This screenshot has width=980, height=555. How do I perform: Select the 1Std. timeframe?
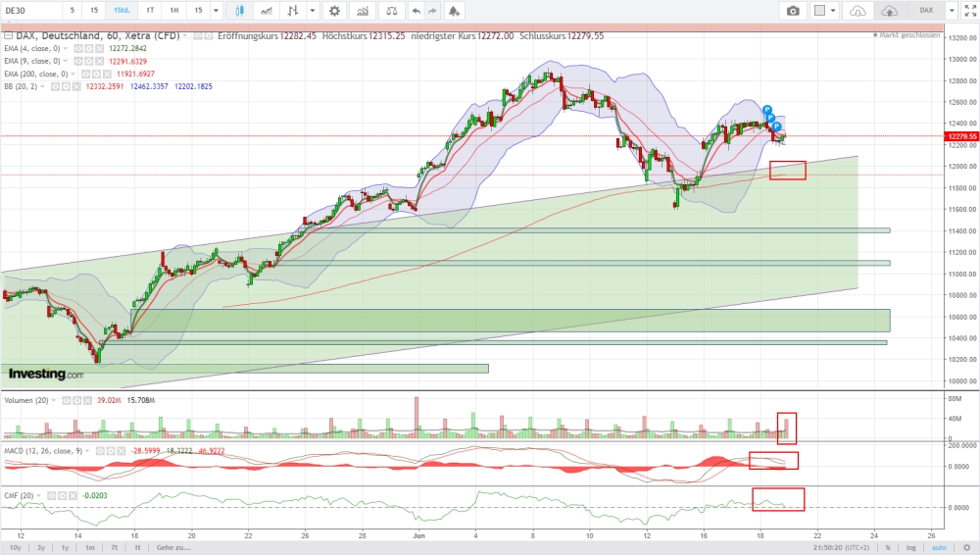(x=122, y=11)
